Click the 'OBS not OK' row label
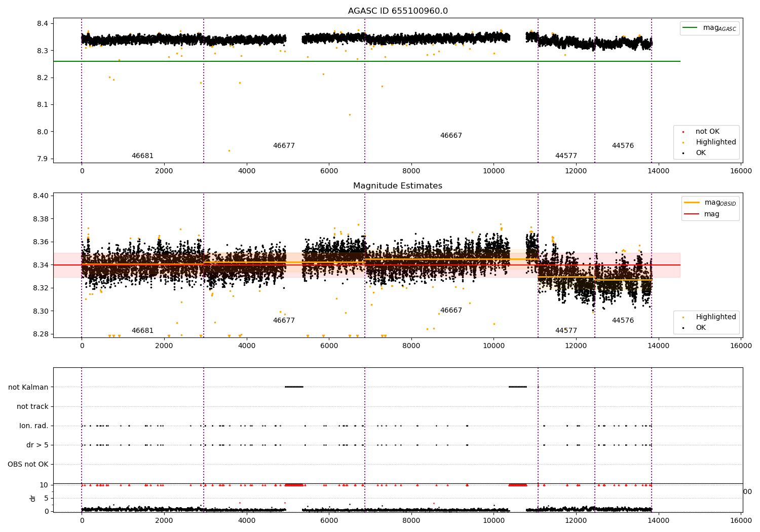Screen dimensions: 760x532 pyautogui.click(x=28, y=465)
